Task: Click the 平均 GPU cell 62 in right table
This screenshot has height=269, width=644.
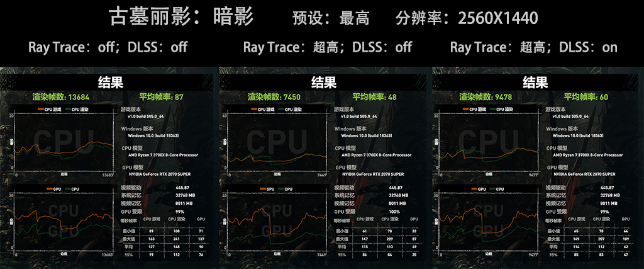Action: (x=626, y=247)
